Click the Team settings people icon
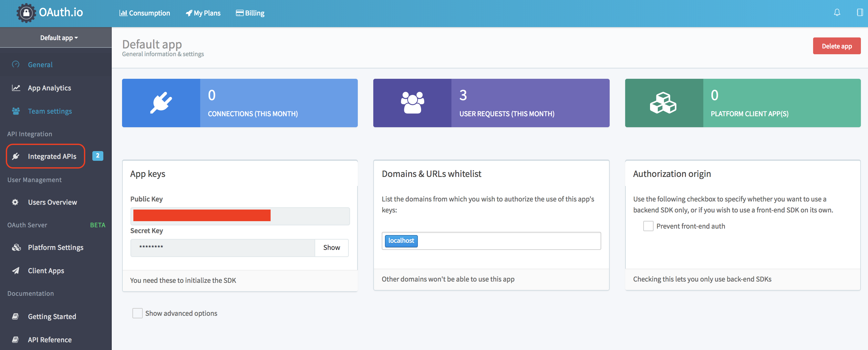 pos(16,111)
